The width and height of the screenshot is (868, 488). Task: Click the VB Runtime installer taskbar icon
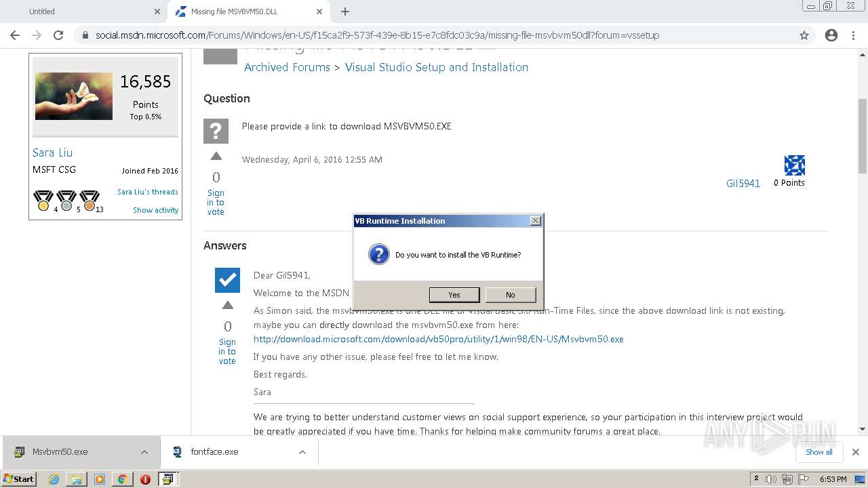[x=167, y=479]
